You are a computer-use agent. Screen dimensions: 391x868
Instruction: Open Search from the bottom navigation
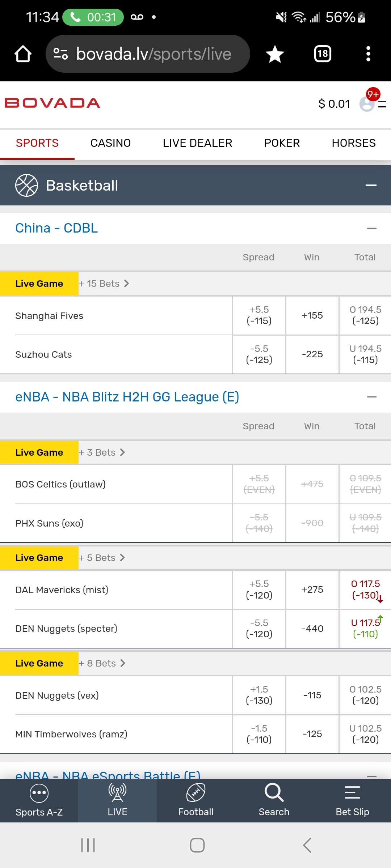(274, 801)
